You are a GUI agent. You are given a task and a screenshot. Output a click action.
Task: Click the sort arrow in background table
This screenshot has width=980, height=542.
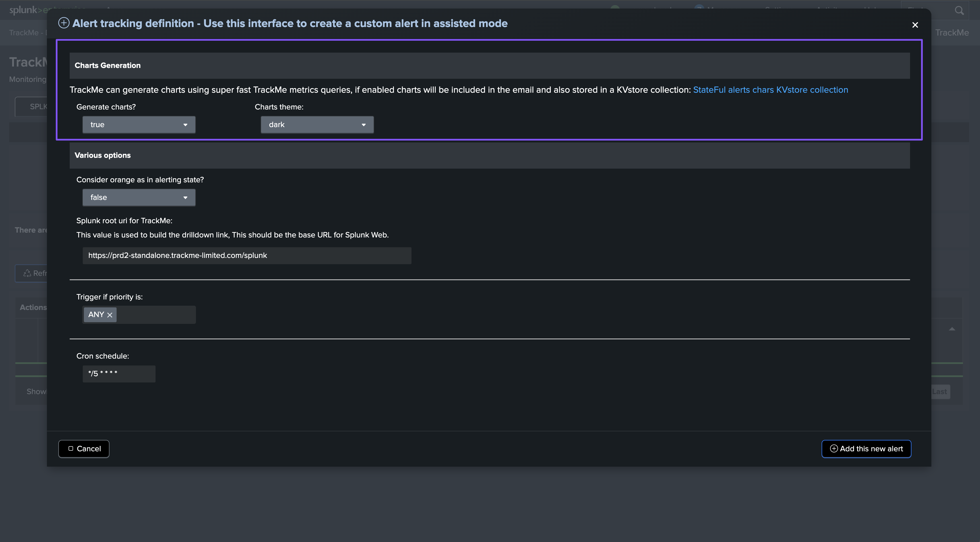952,329
